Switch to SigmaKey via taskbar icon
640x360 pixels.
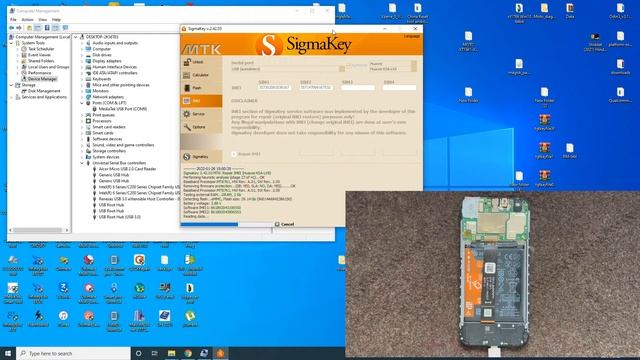click(220, 353)
